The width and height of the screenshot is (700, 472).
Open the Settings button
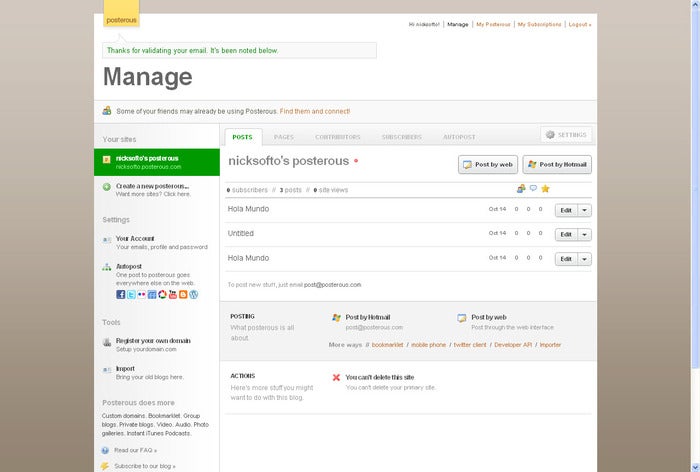pyautogui.click(x=567, y=134)
